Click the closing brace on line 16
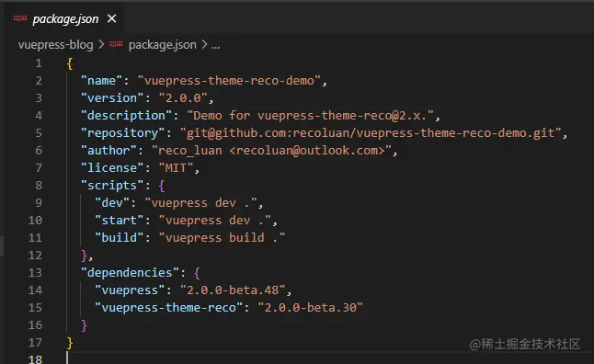The height and width of the screenshot is (364, 594). [x=85, y=325]
